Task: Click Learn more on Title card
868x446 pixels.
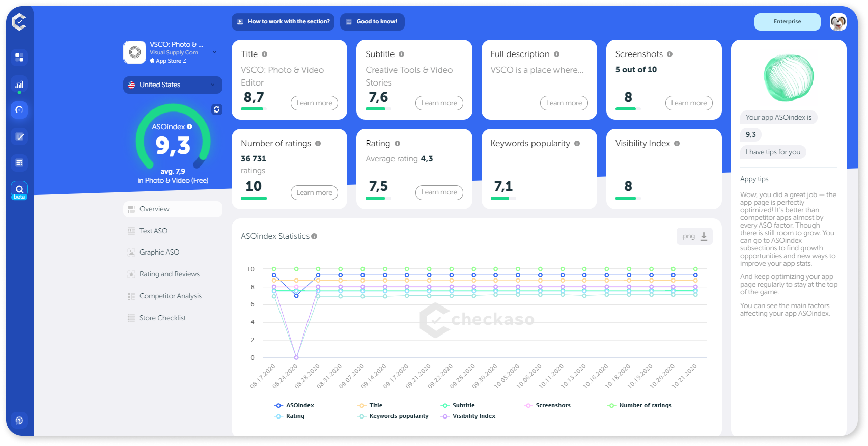Action: pos(314,103)
